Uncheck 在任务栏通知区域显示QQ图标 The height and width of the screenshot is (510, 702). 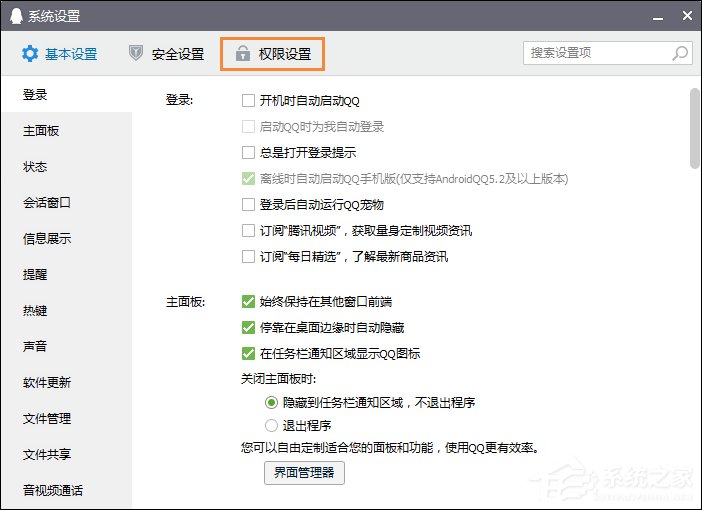(x=248, y=354)
